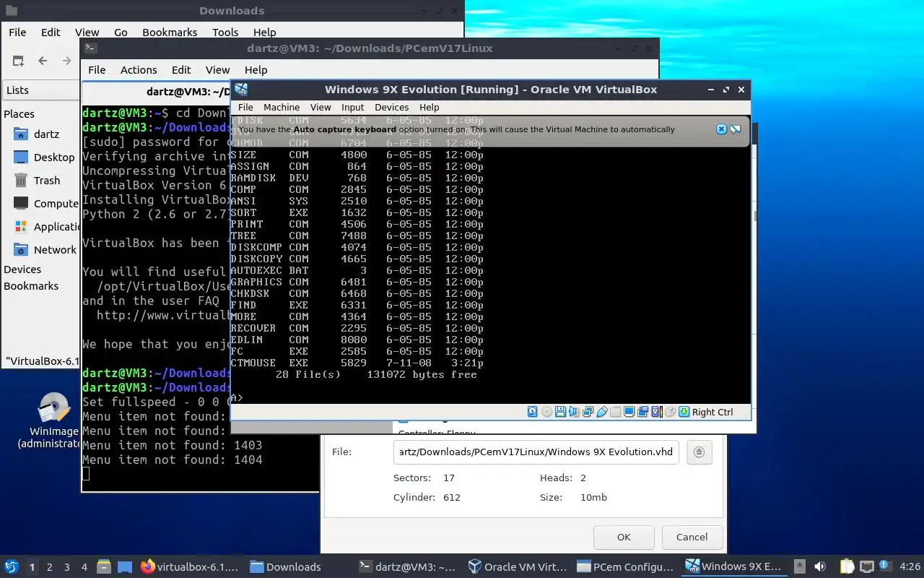Switch to workspace 3 in the taskbar pager
Screen dimensions: 924x578
(66, 567)
